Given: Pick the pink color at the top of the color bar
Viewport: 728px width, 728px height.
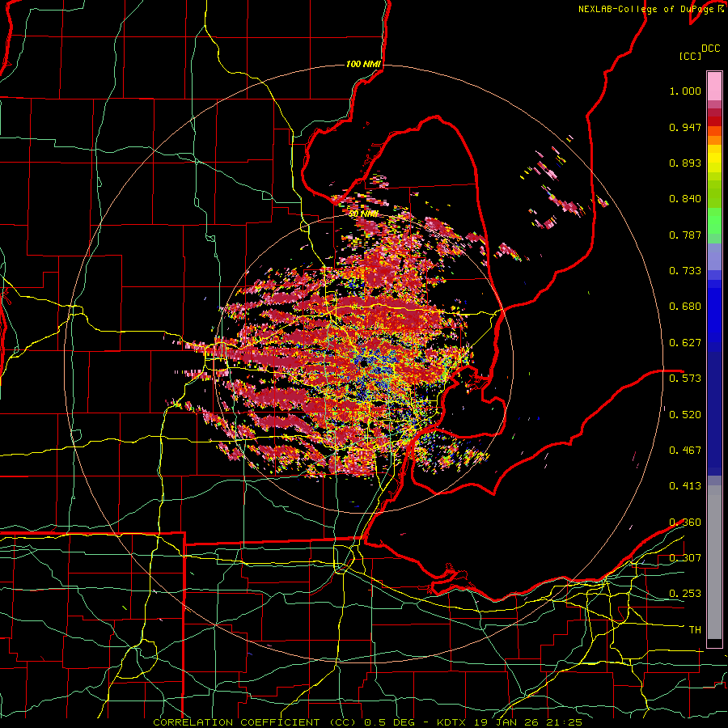Looking at the screenshot, I should (714, 86).
